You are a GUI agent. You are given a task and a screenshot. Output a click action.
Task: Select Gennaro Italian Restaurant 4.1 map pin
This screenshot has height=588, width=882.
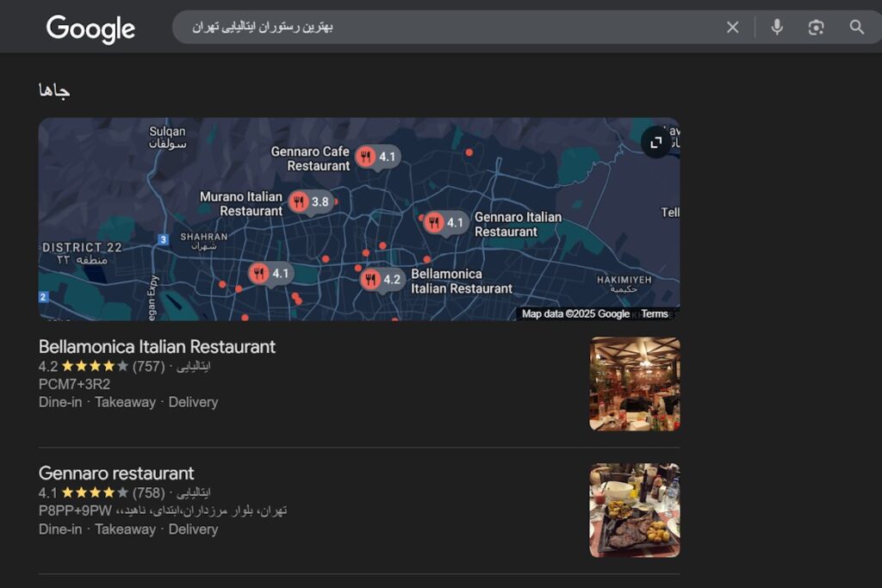(x=445, y=223)
